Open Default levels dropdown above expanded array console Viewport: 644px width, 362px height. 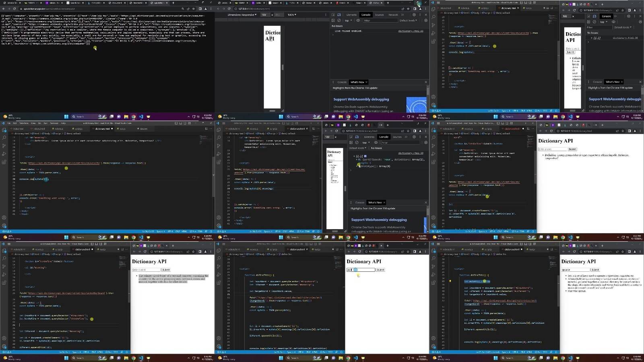pos(357,148)
